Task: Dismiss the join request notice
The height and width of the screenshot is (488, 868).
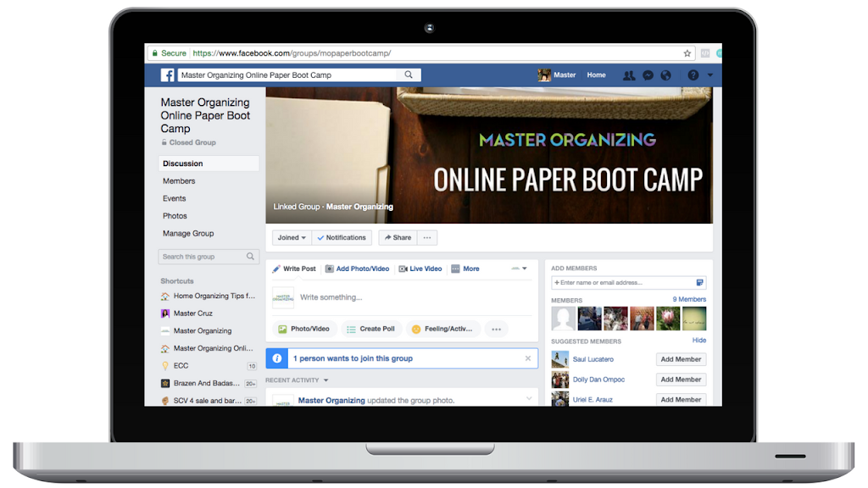Action: (x=528, y=358)
